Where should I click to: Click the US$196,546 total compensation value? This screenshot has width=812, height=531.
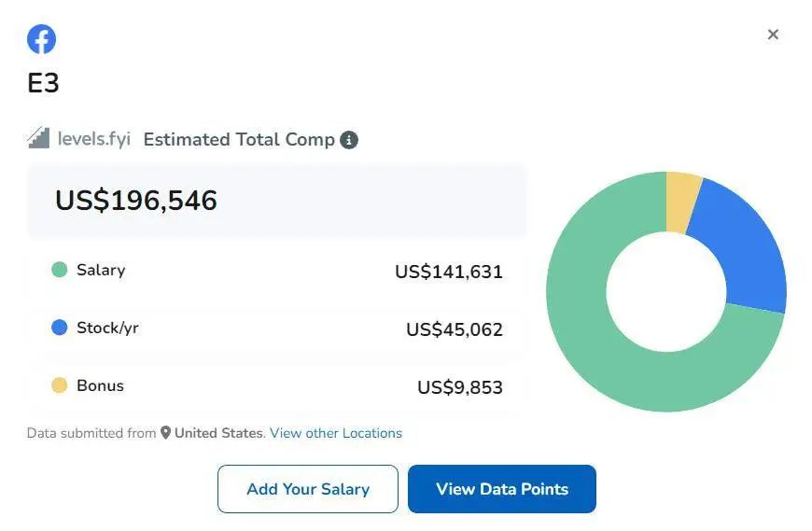[136, 201]
